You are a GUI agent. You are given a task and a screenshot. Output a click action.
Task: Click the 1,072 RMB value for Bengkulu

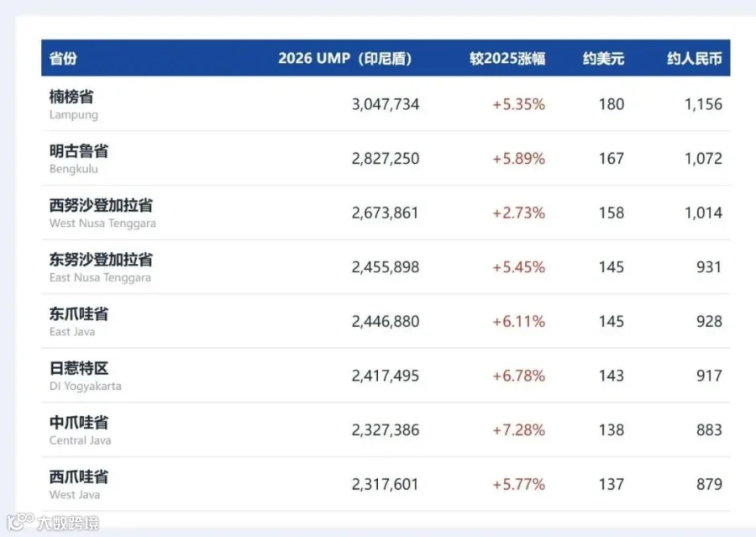pos(703,159)
